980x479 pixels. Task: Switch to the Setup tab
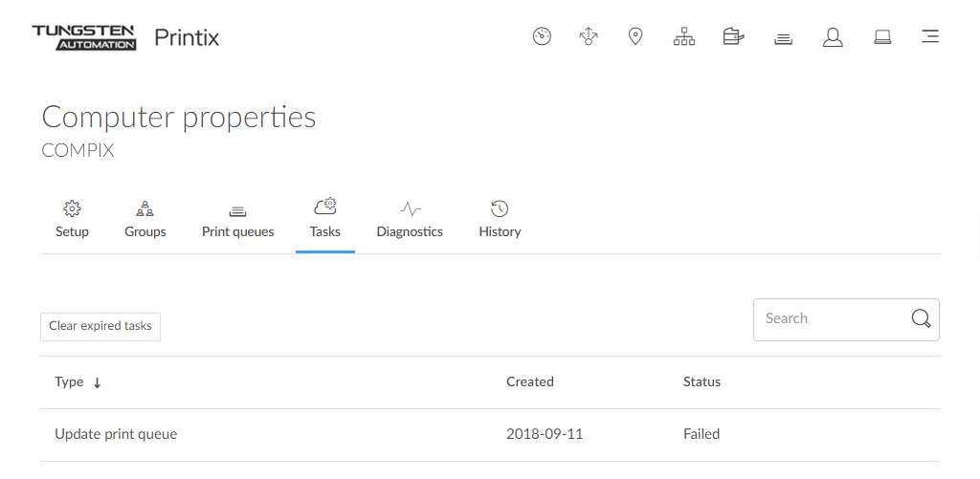coord(72,220)
